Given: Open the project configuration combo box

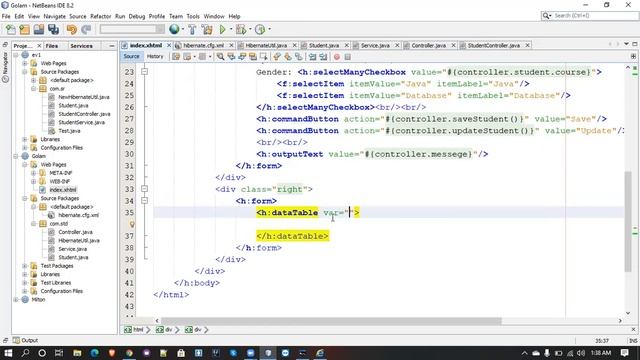Looking at the screenshot, I should [x=132, y=29].
